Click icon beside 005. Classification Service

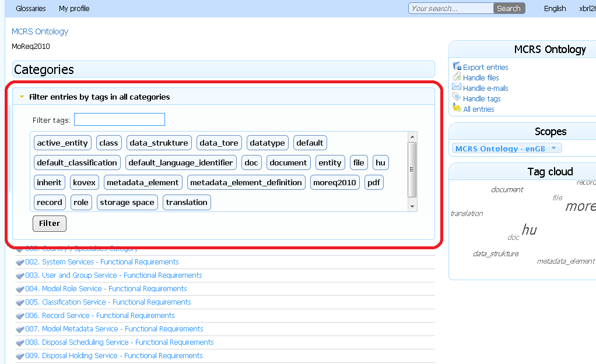point(20,302)
